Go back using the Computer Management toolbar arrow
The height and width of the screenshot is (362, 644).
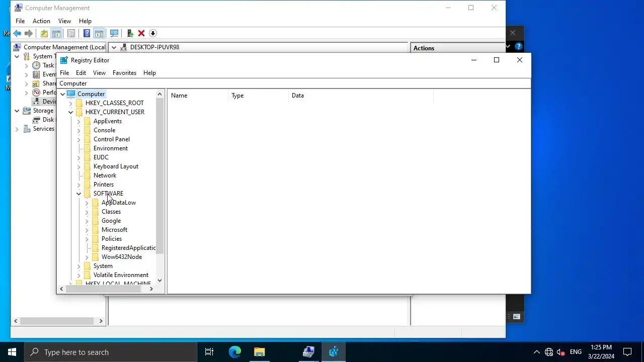[17, 34]
